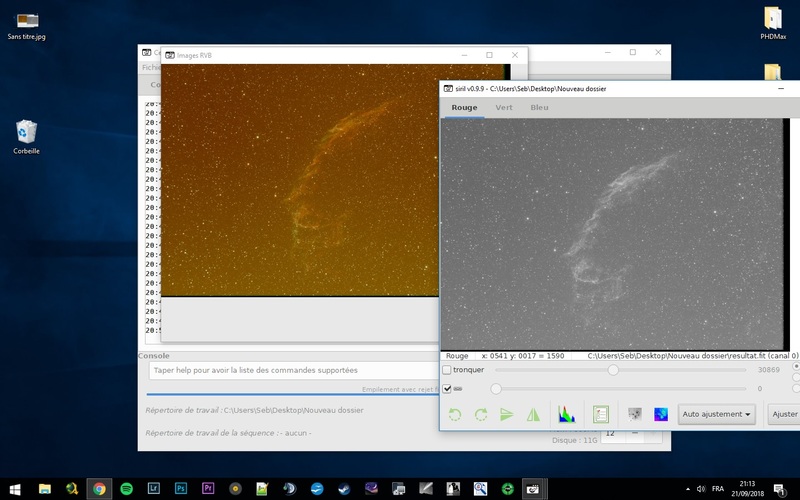Click the upper slider value 30869
This screenshot has width=800, height=500.
768,370
